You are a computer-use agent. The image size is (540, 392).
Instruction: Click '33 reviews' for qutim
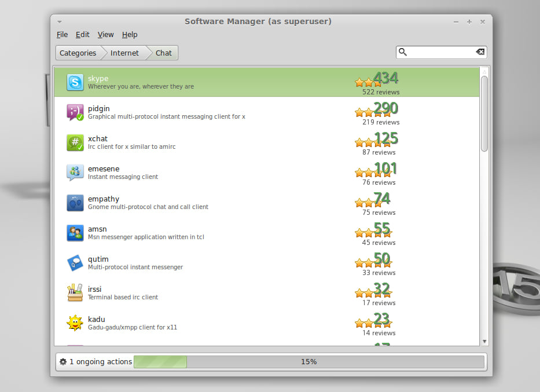point(379,273)
